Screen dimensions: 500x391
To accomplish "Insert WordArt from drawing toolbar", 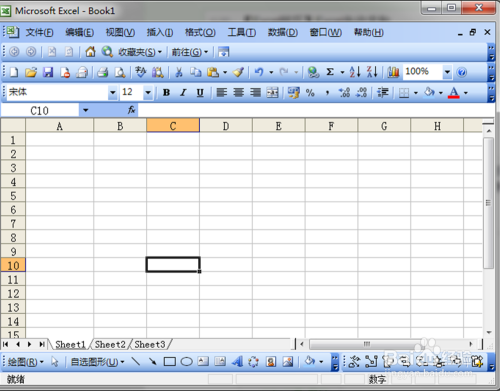I will 237,361.
